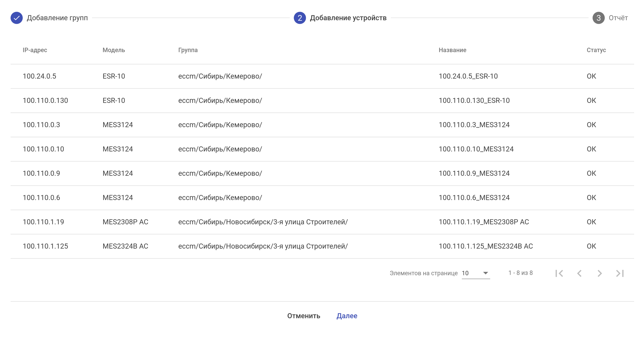Click step 3 circle icon

[598, 18]
